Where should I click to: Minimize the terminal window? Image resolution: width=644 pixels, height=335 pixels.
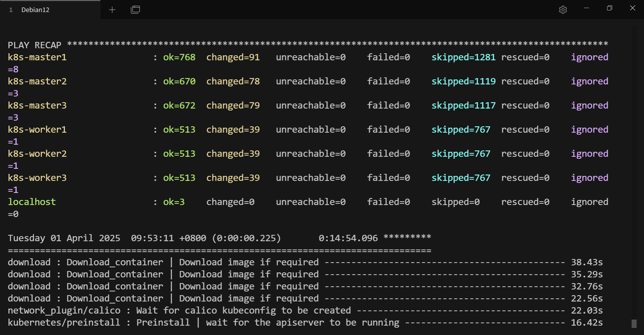coord(586,8)
